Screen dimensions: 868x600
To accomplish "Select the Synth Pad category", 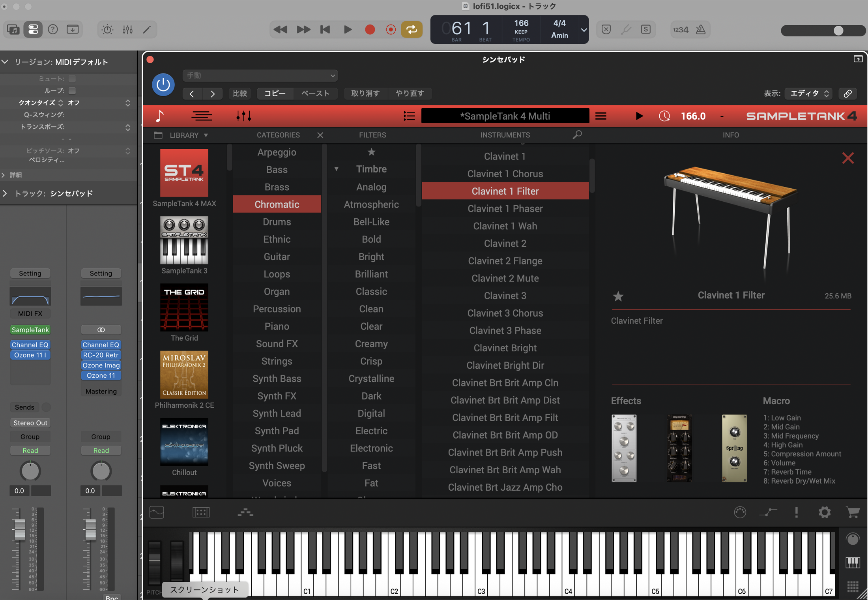I will (x=277, y=431).
